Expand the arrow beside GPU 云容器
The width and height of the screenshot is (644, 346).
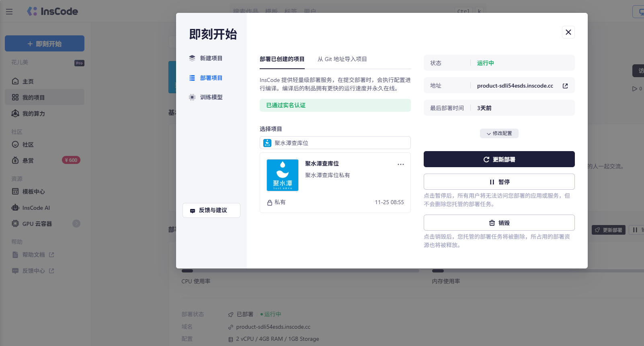76,223
